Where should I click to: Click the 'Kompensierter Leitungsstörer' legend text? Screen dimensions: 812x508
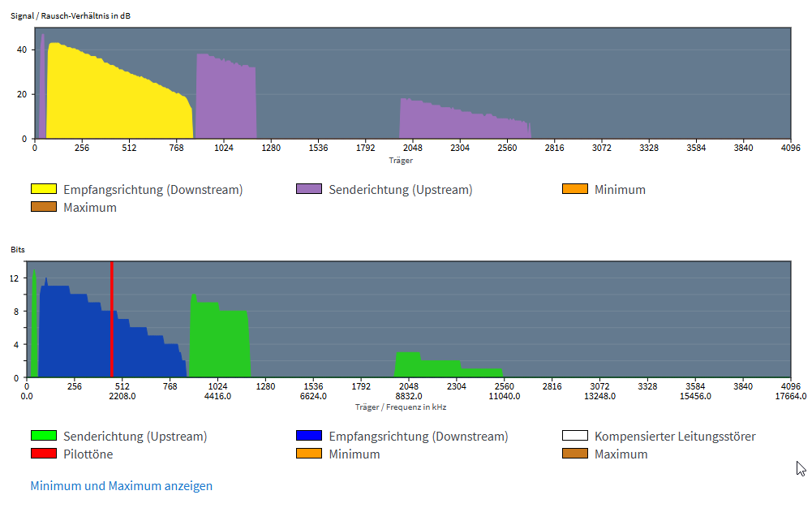pos(675,437)
